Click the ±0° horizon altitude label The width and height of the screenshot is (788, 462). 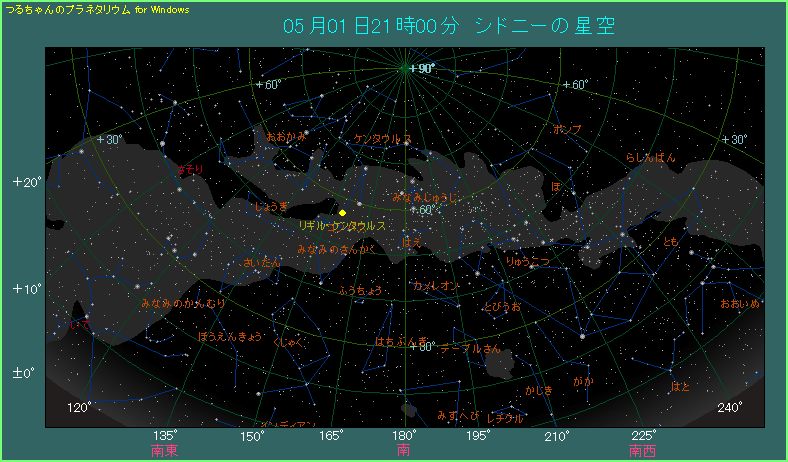(24, 373)
